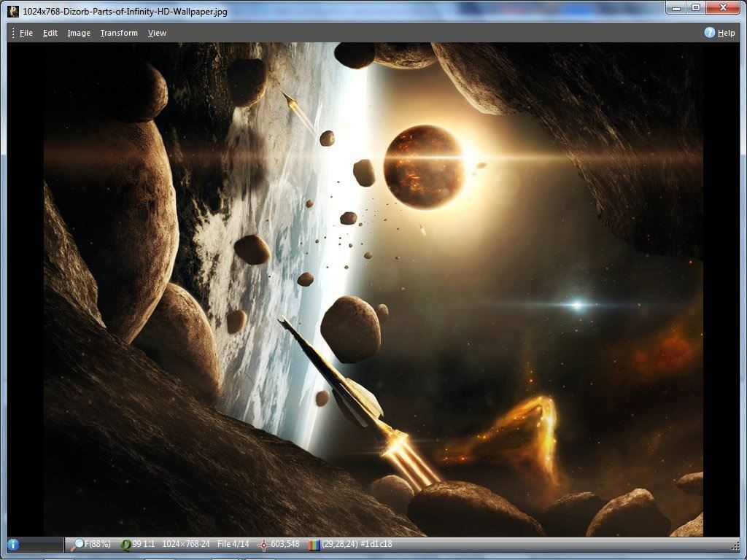
Task: Click the (29,28,24) #1d1c18 color value
Action: click(x=357, y=544)
